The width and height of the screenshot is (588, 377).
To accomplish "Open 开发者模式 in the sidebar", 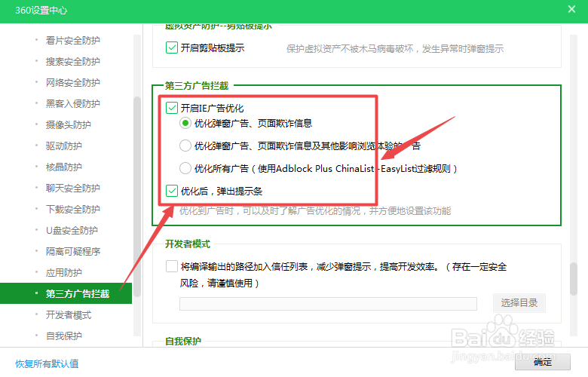I will [69, 314].
